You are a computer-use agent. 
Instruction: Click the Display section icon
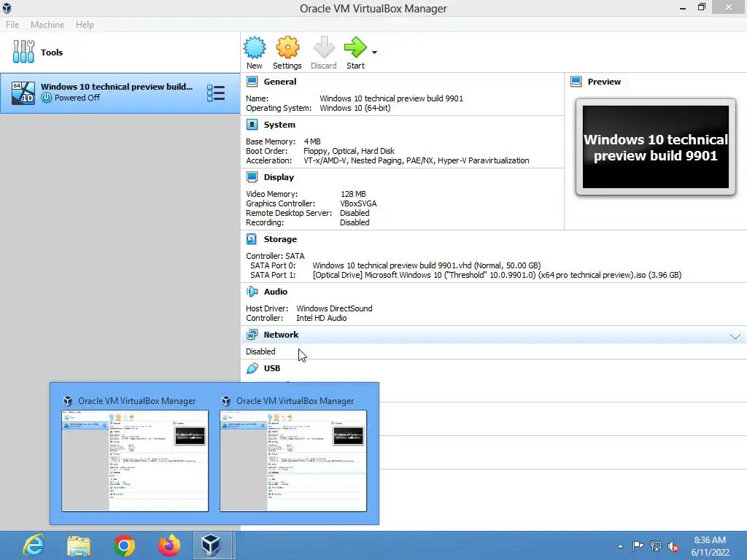252,177
